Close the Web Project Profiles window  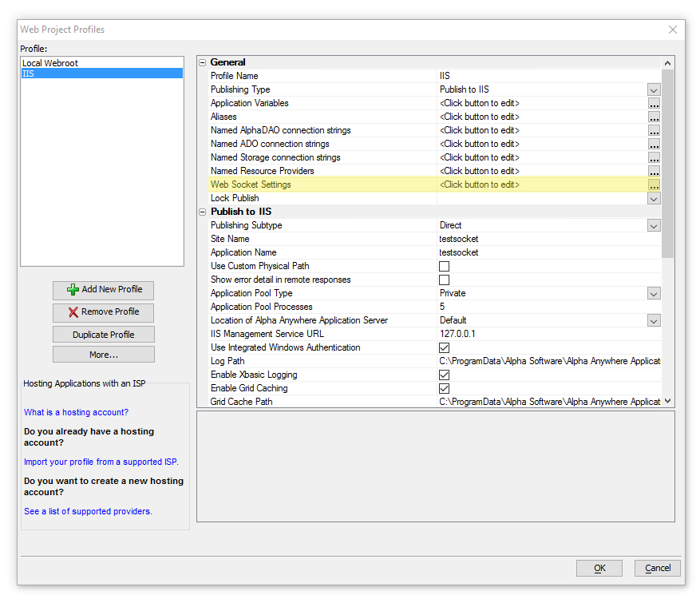pos(672,30)
